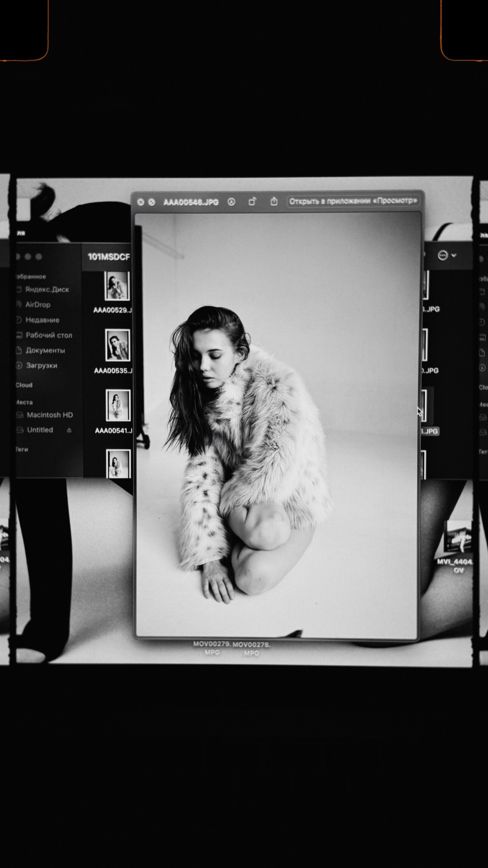Select AirDrop in the sidebar
The height and width of the screenshot is (868, 488).
coord(37,305)
